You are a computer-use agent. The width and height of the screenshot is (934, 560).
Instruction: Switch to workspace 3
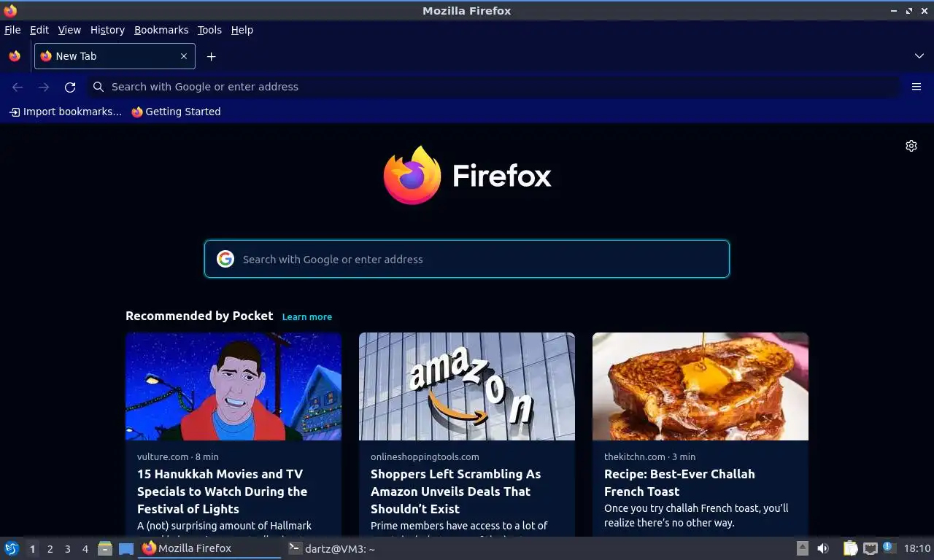67,549
